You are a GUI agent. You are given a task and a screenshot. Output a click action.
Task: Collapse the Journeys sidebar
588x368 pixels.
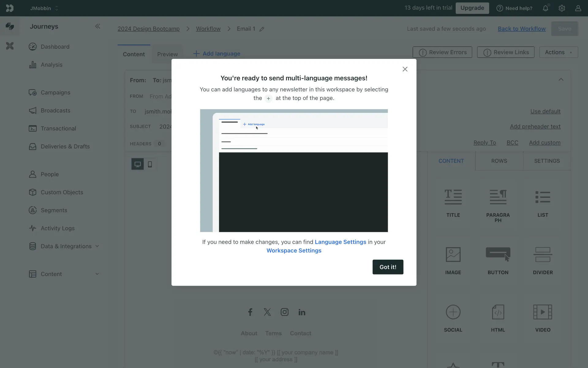click(x=97, y=26)
